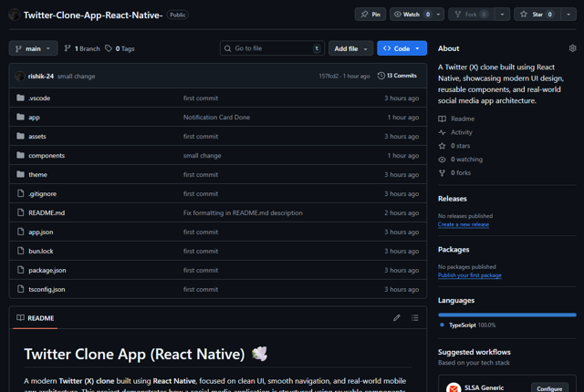Click the Fork button
The image size is (584, 392).
[x=471, y=15]
